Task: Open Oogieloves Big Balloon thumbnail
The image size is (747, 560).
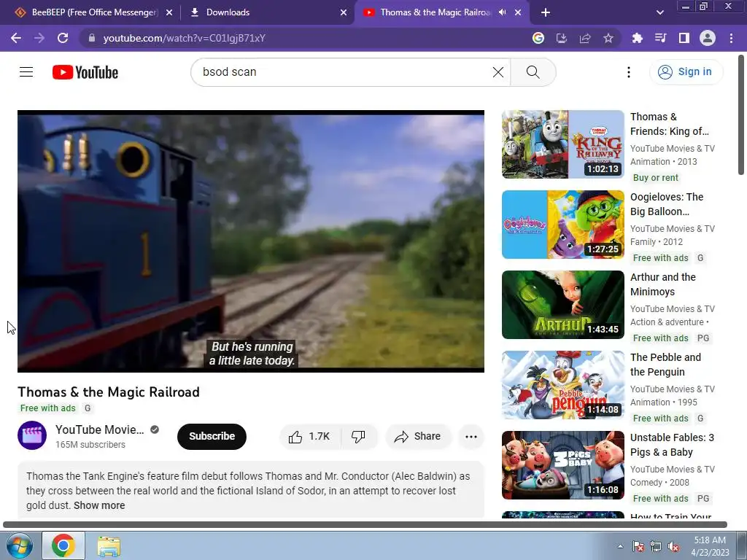Action: point(562,225)
